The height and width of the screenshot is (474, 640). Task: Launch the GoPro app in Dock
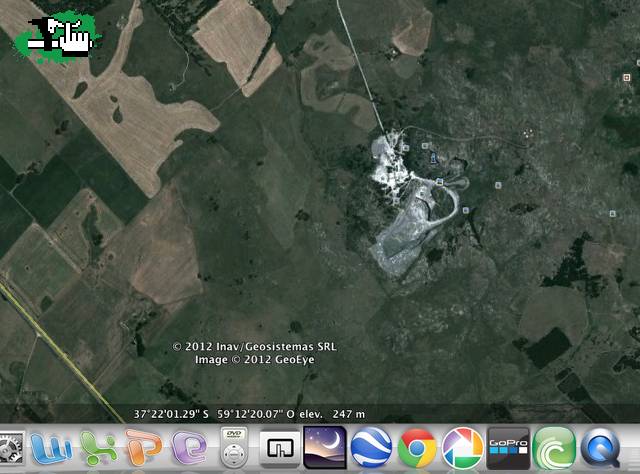(x=509, y=448)
